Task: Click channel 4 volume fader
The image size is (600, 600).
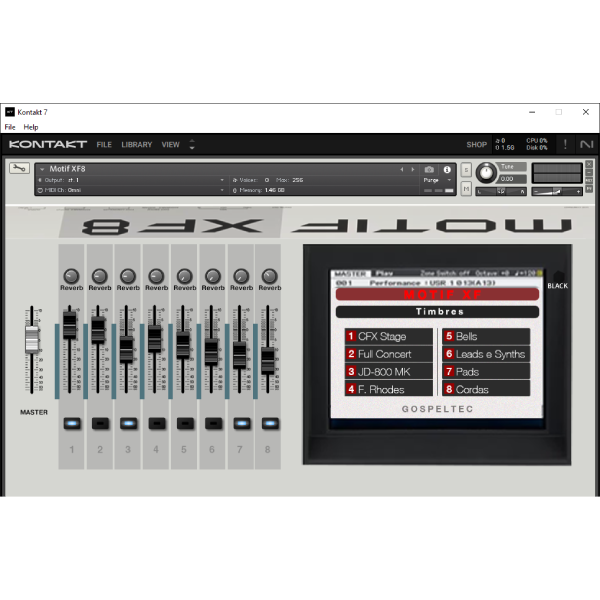Action: coord(155,338)
